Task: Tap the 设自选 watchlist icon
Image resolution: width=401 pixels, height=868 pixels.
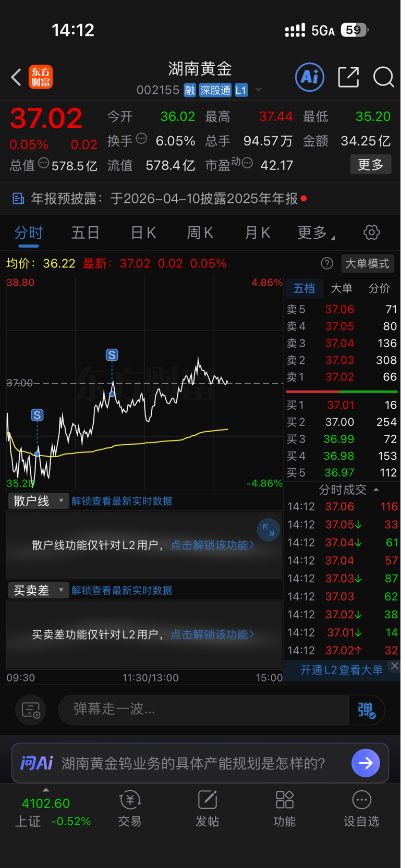Action: (361, 809)
